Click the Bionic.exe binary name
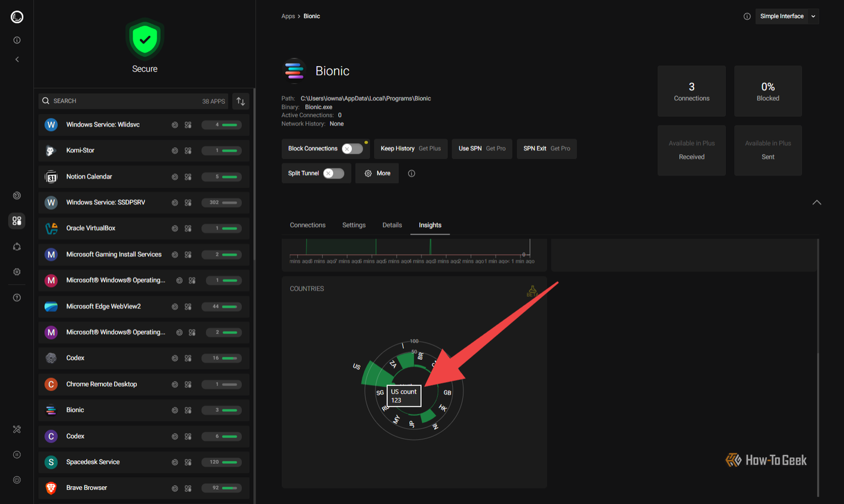 [x=318, y=107]
